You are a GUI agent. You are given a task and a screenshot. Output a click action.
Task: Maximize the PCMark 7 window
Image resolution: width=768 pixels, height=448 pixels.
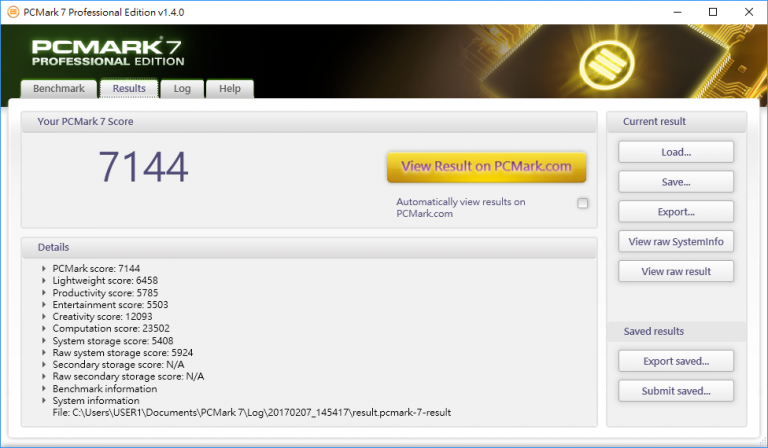pos(713,12)
